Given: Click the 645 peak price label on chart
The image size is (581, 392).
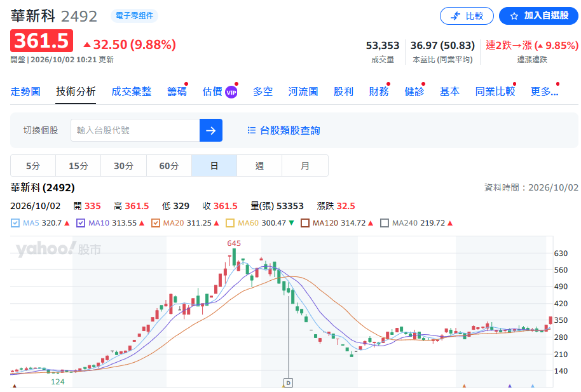Looking at the screenshot, I should [234, 243].
